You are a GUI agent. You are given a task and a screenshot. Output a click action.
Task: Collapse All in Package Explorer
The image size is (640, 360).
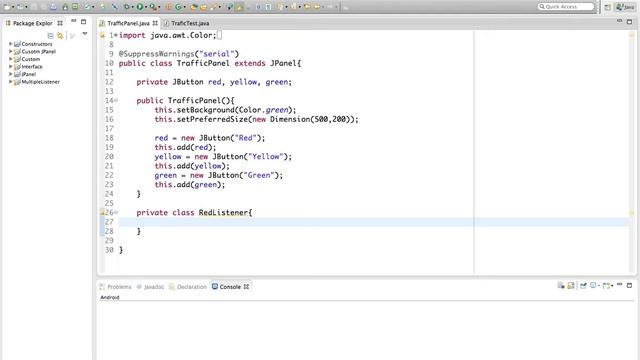click(x=50, y=36)
